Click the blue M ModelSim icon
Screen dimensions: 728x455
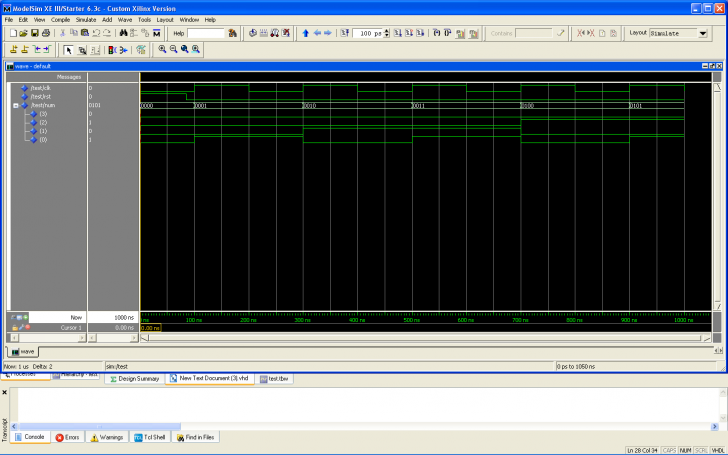[156, 33]
